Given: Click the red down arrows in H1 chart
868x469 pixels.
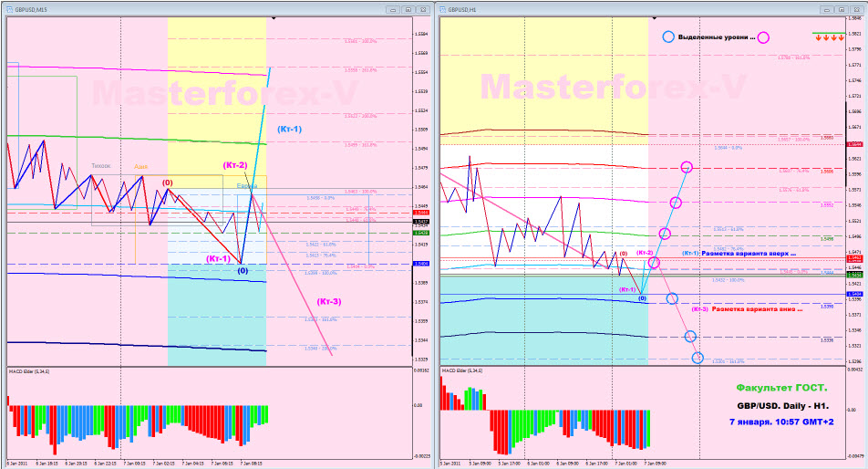Looking at the screenshot, I should [x=830, y=37].
